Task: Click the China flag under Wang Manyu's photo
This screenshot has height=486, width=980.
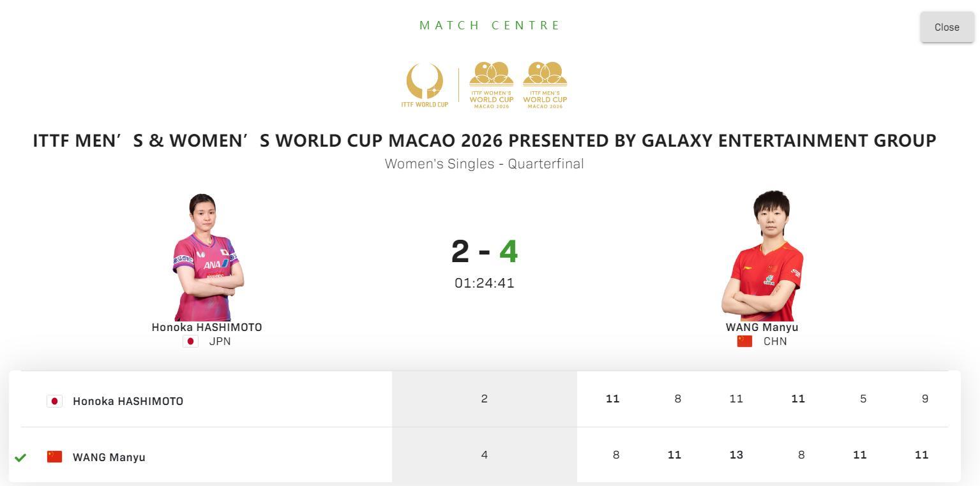Action: click(x=744, y=341)
